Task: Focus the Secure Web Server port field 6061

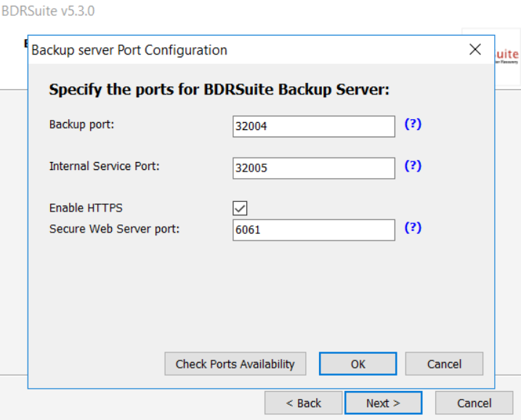Action: coord(314,230)
